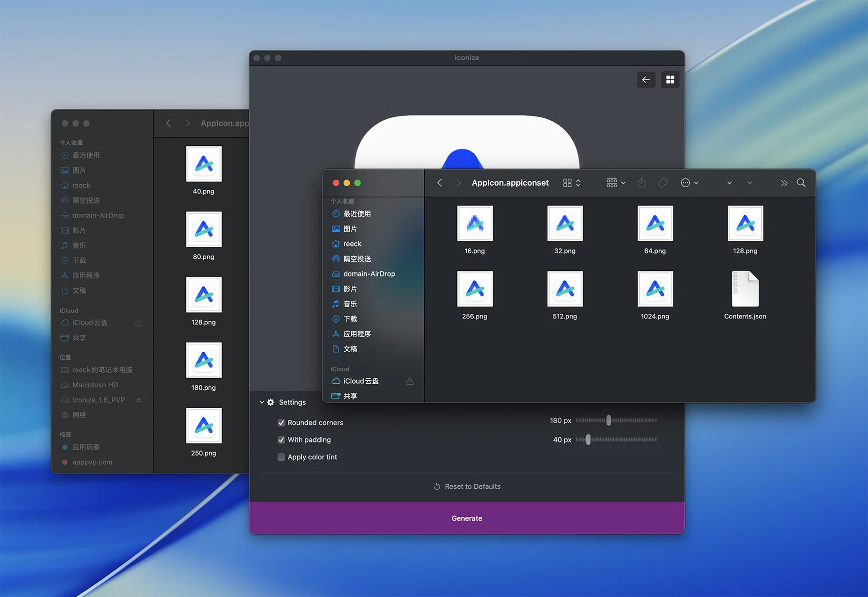Collapse the Settings section disclosure arrow

262,402
